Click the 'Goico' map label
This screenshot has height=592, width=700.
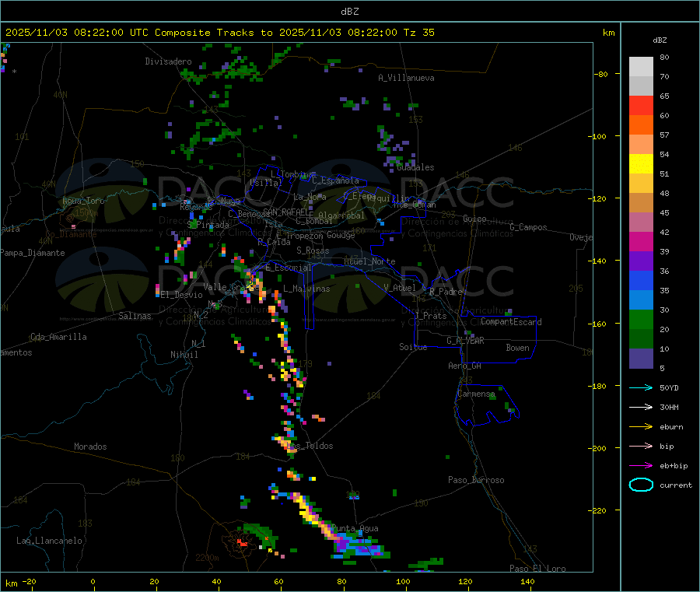(474, 219)
